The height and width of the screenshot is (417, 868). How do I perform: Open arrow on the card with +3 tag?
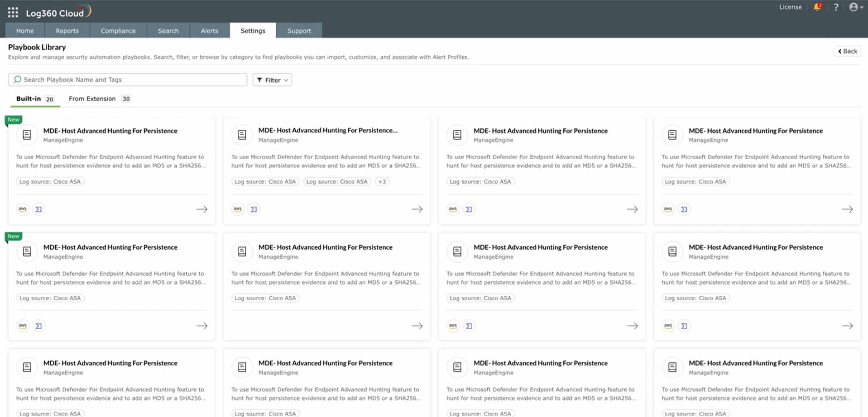pos(417,209)
